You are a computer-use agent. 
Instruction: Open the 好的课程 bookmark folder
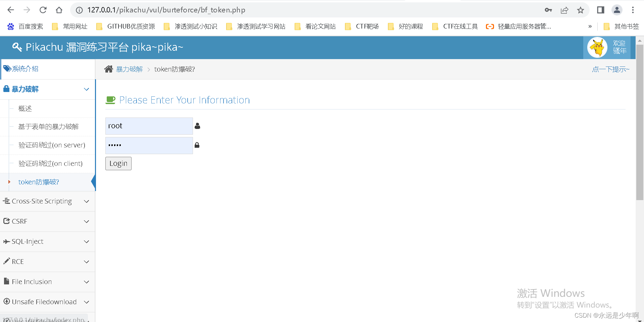click(x=405, y=27)
